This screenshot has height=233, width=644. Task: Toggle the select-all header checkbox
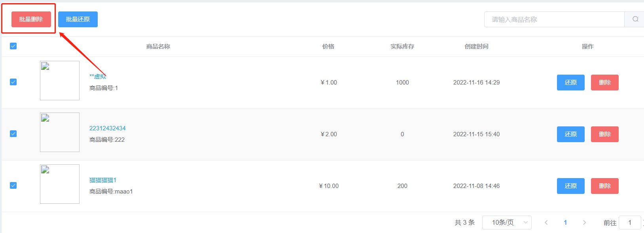tap(13, 46)
